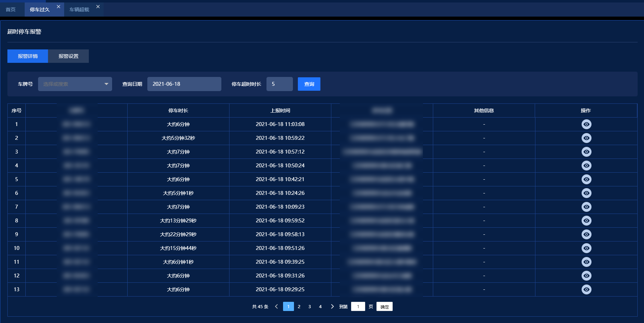Open the 首页 home tab
Viewport: 644px width, 323px height.
pyautogui.click(x=11, y=10)
